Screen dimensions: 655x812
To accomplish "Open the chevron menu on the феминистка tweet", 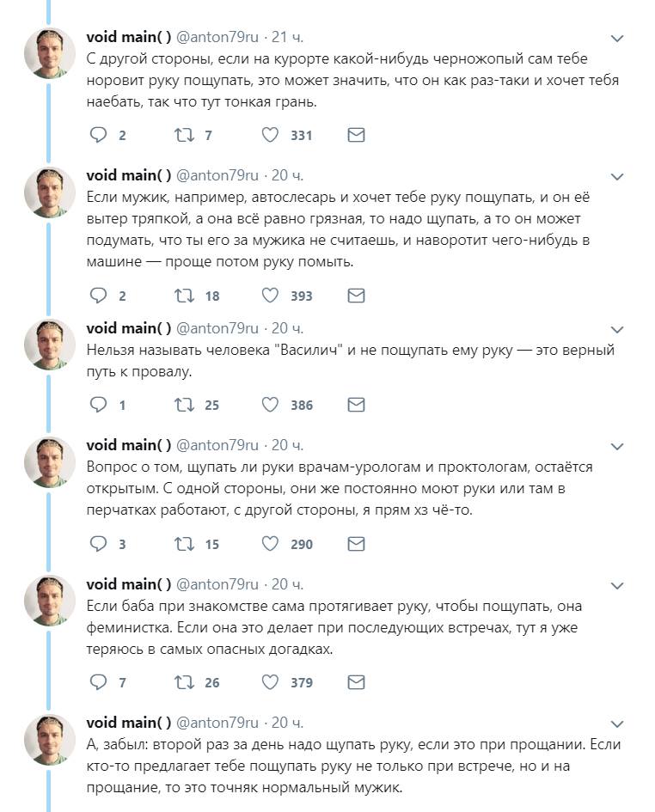I will pos(616,586).
